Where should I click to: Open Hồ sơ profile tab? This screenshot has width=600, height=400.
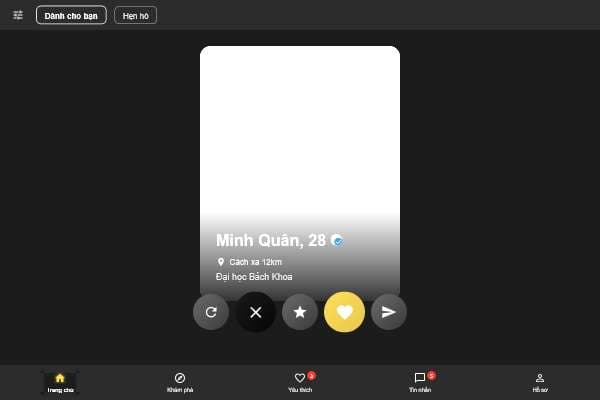[x=540, y=382]
